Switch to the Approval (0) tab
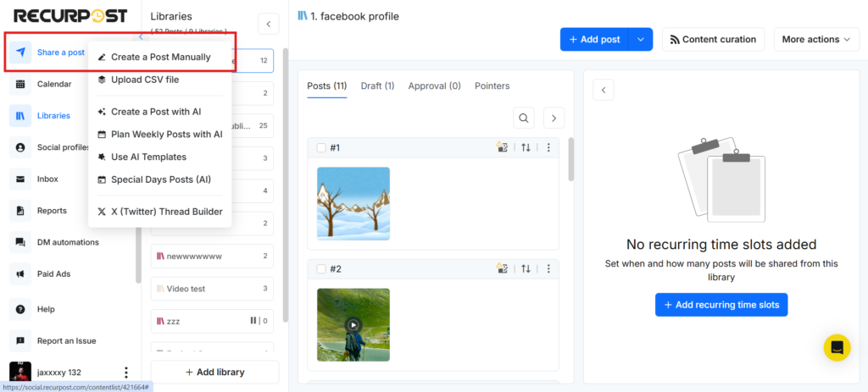This screenshot has width=868, height=392. (435, 86)
